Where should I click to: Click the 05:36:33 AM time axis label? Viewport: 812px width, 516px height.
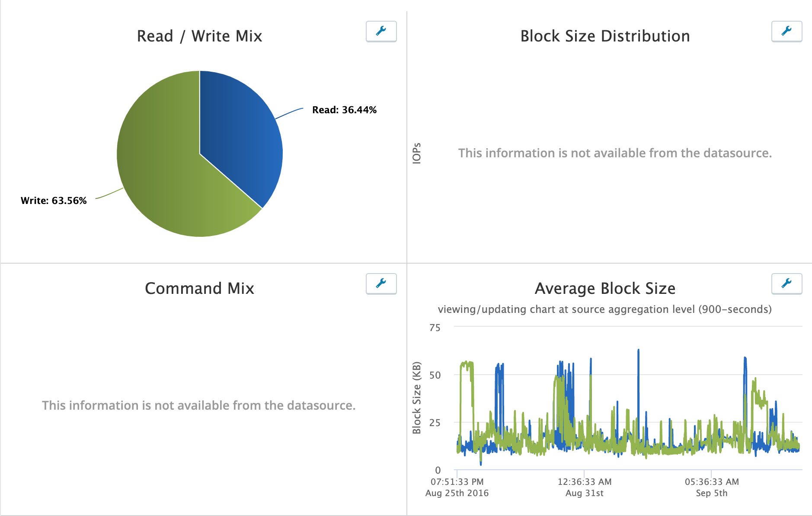click(x=712, y=482)
